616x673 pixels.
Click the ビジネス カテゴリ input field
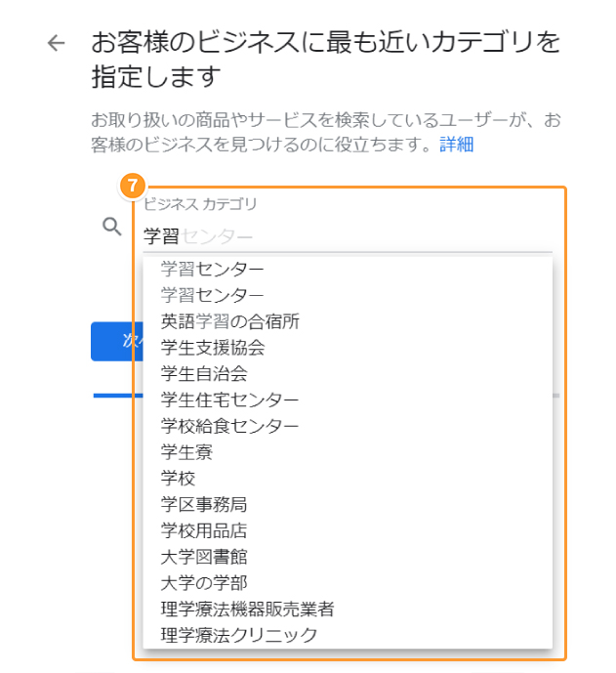tap(348, 236)
